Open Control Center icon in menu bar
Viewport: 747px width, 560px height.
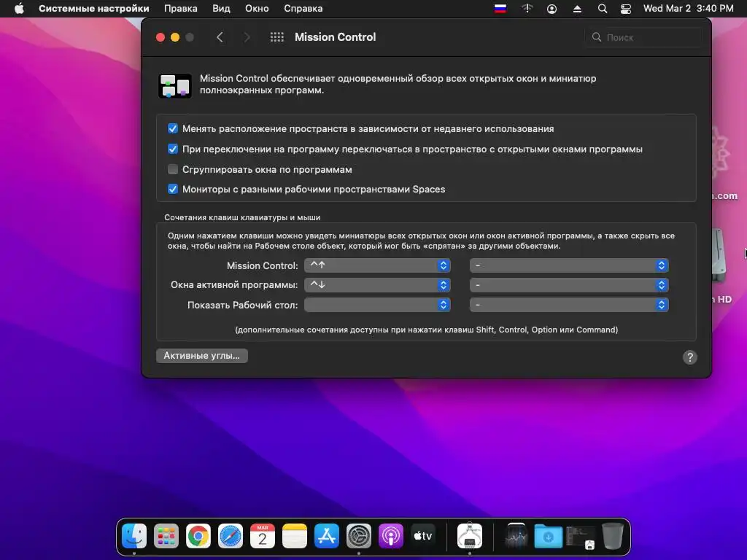pos(625,9)
